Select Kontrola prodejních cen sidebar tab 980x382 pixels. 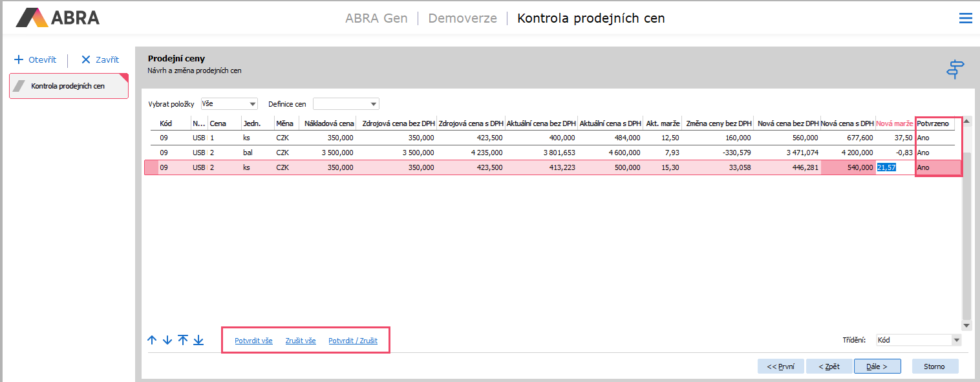[69, 86]
